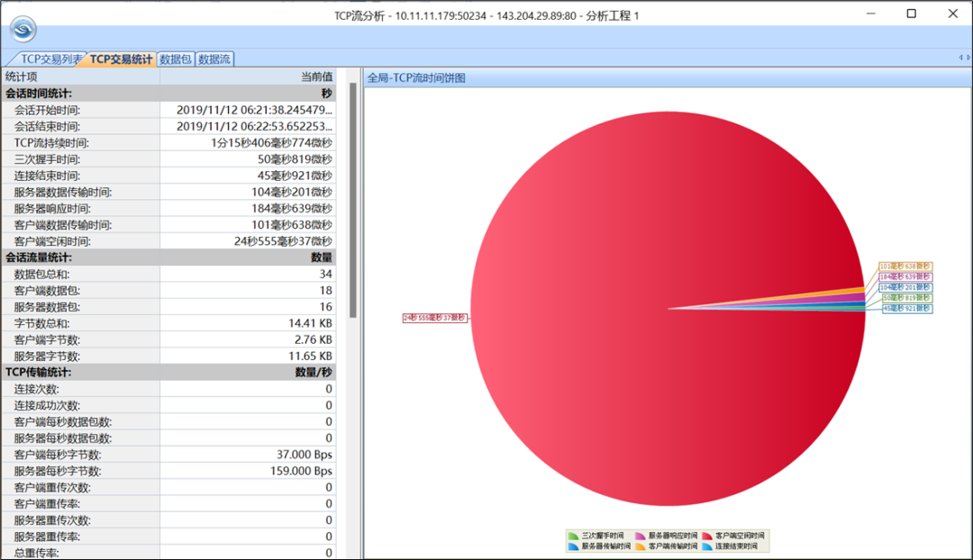Click the blue 服务器传输时间 legend icon
This screenshot has height=560, width=973.
573,546
